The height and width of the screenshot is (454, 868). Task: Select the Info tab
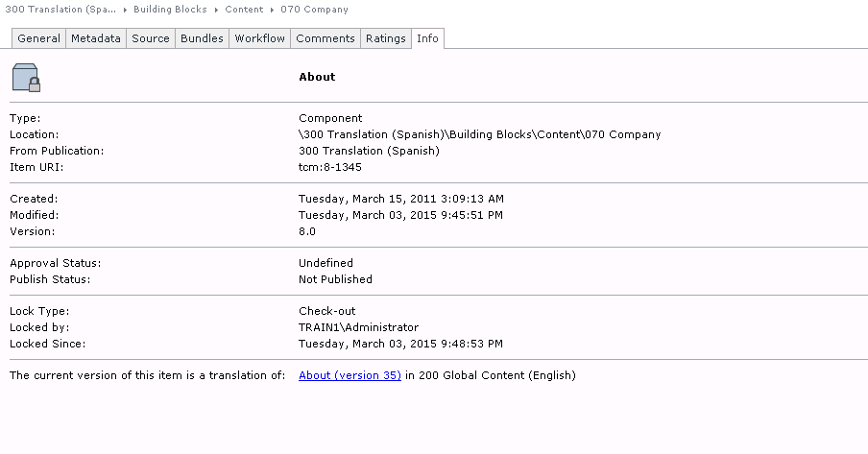click(x=427, y=38)
